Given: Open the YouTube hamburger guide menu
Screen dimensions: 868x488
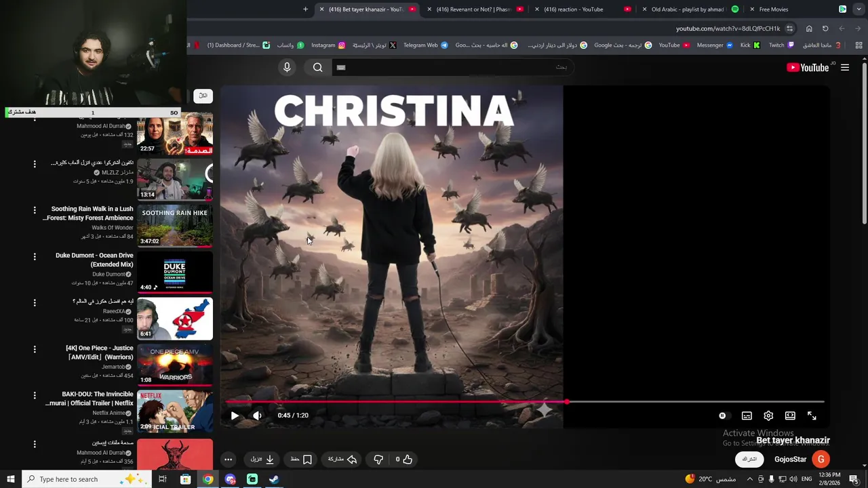Looking at the screenshot, I should point(845,67).
